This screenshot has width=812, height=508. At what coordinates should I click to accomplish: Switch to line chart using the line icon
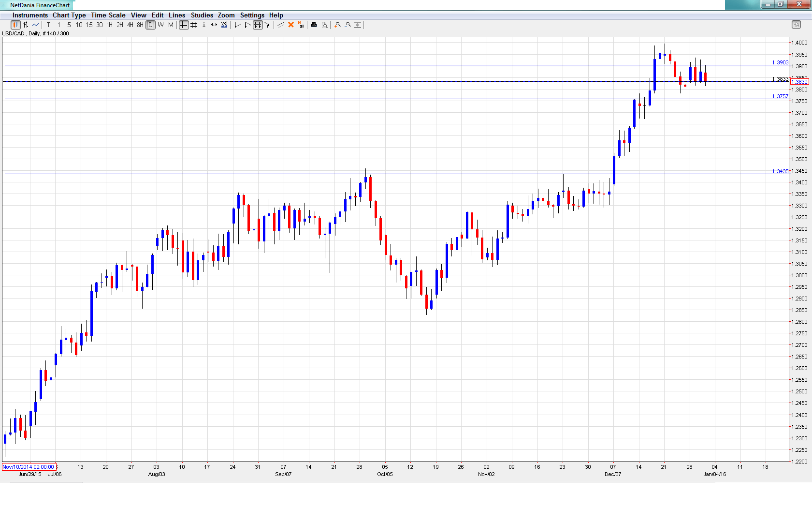(x=35, y=25)
